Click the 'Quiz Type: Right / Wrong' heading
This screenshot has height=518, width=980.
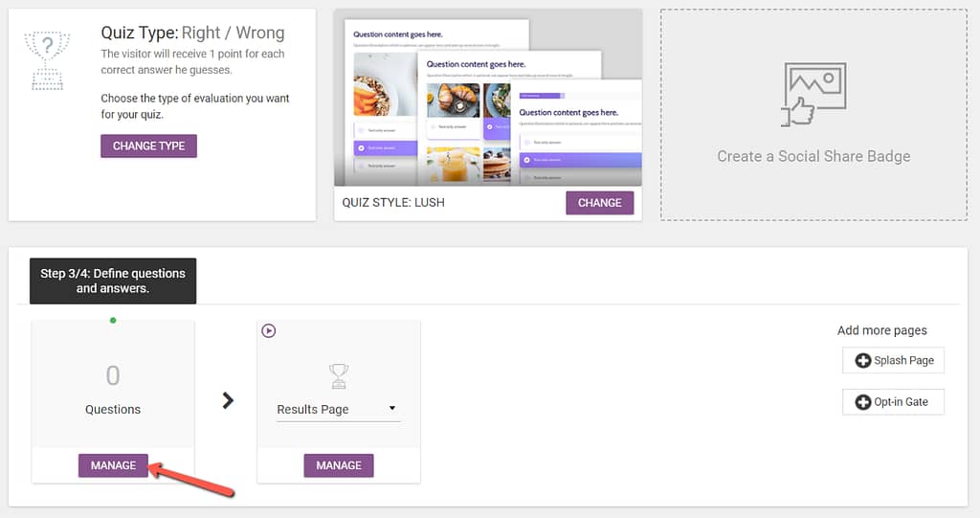[192, 33]
